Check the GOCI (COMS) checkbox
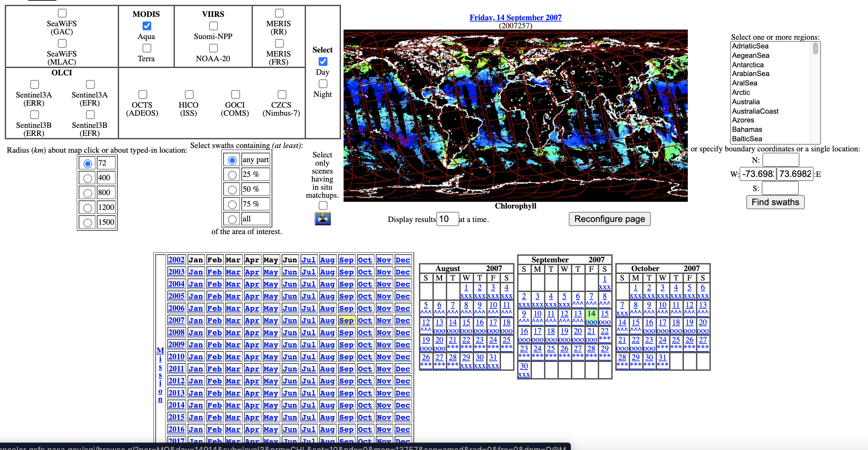Screen dimensions: 868x450 coord(236,95)
